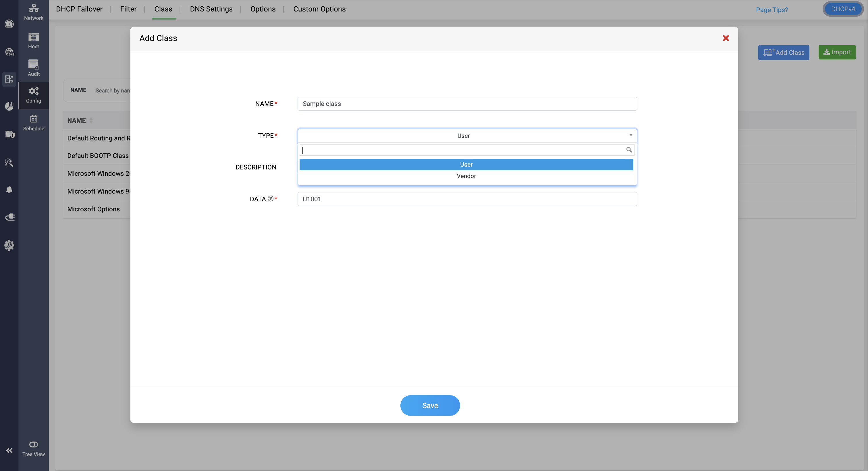Viewport: 868px width, 471px height.
Task: Switch to the DNS Settings tab
Action: pos(211,9)
